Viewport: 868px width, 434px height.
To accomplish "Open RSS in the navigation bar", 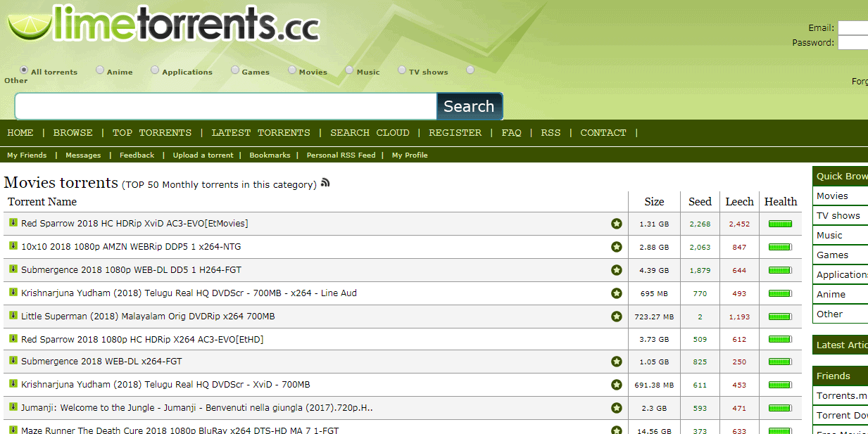I will 551,133.
